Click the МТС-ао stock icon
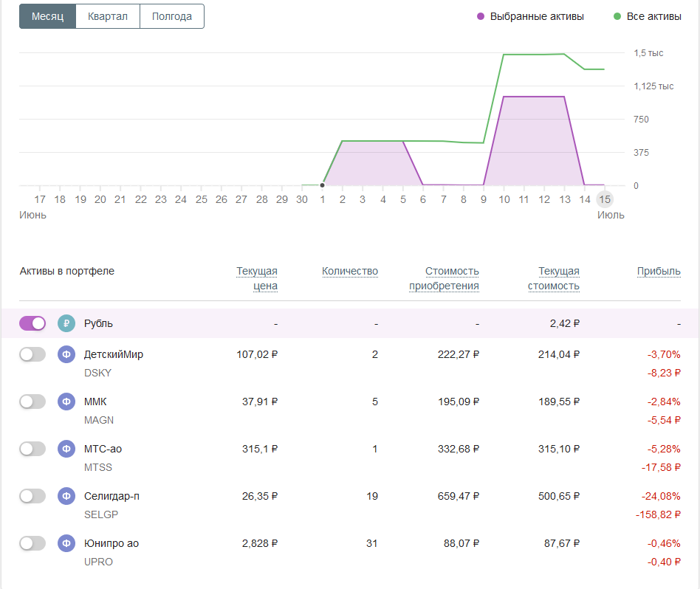Screen dimensions: 700x589 [x=66, y=449]
